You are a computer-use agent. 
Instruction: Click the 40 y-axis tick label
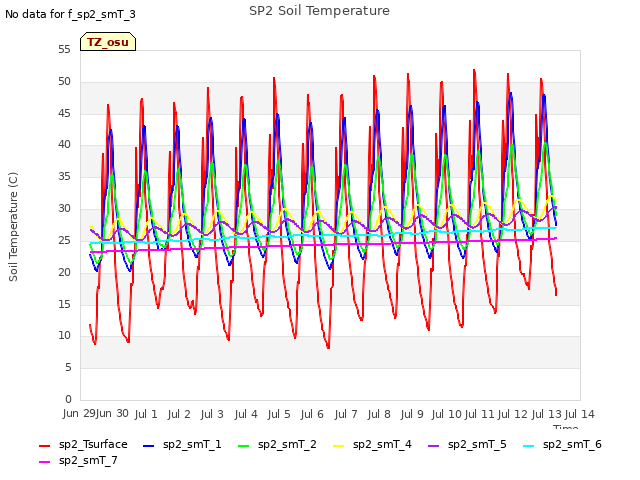coord(64,144)
